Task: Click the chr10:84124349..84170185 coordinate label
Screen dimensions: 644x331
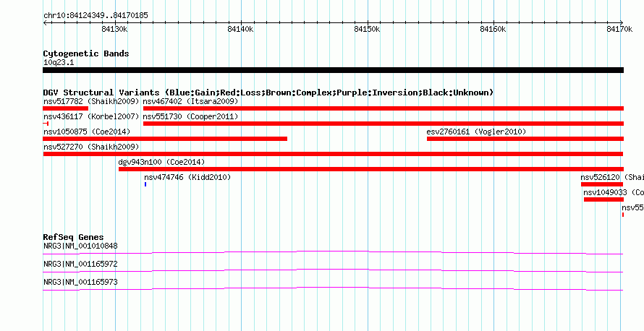Action: pyautogui.click(x=96, y=16)
